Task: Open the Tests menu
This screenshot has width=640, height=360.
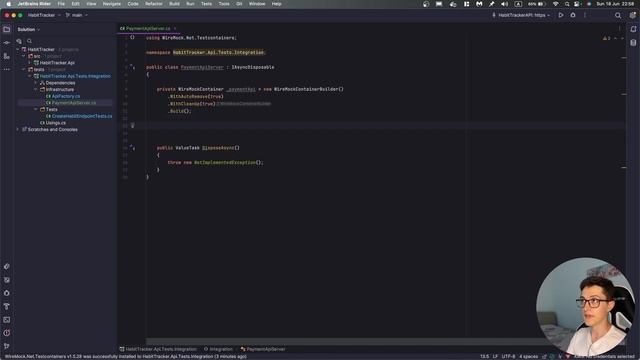Action: point(206,4)
